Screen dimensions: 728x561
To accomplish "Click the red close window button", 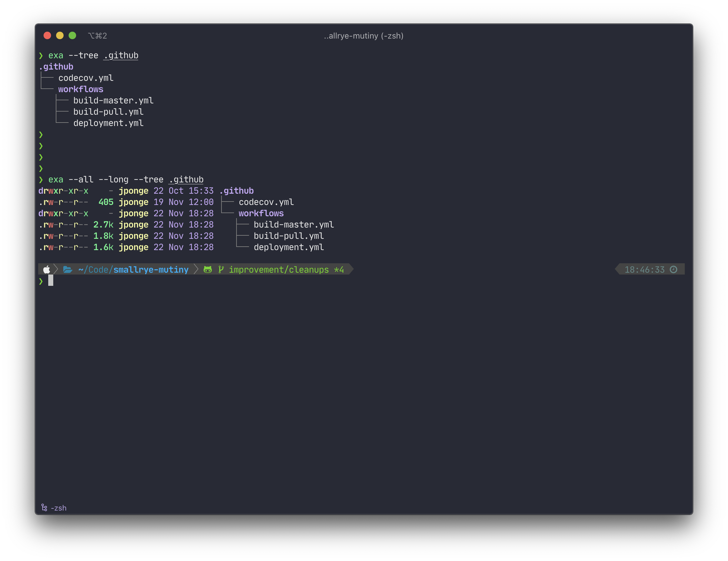I will pos(47,36).
